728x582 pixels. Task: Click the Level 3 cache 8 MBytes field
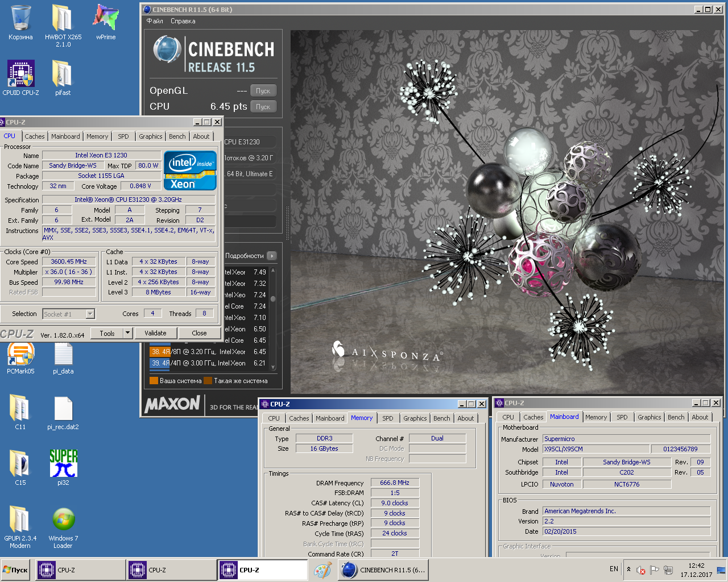coord(158,292)
